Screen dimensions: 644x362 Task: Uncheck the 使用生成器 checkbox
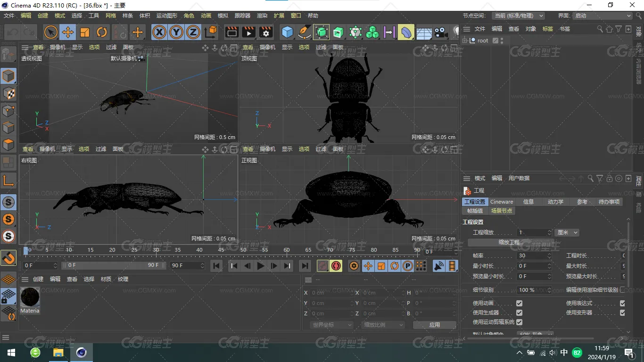(519, 313)
